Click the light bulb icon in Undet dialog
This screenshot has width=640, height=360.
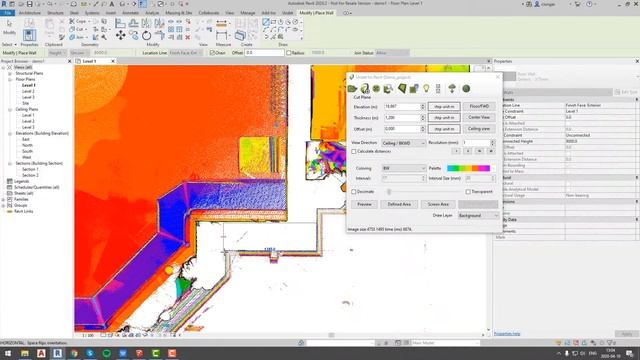pyautogui.click(x=426, y=88)
